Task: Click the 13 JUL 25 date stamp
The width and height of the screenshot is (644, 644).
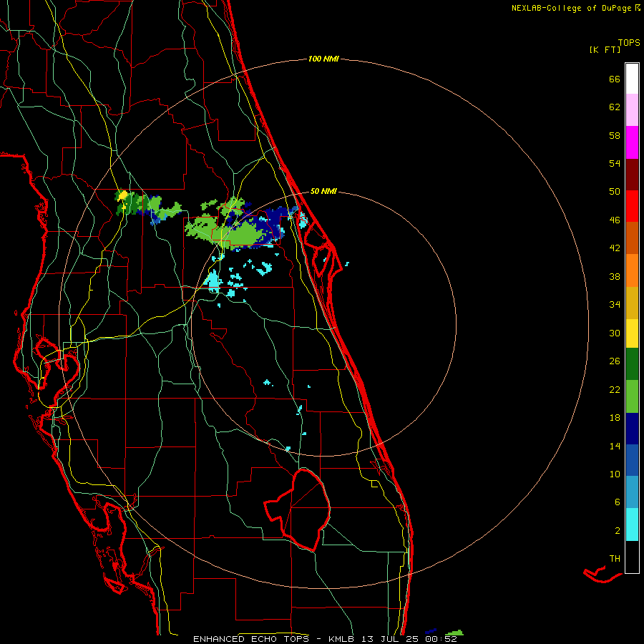Action: click(390, 639)
